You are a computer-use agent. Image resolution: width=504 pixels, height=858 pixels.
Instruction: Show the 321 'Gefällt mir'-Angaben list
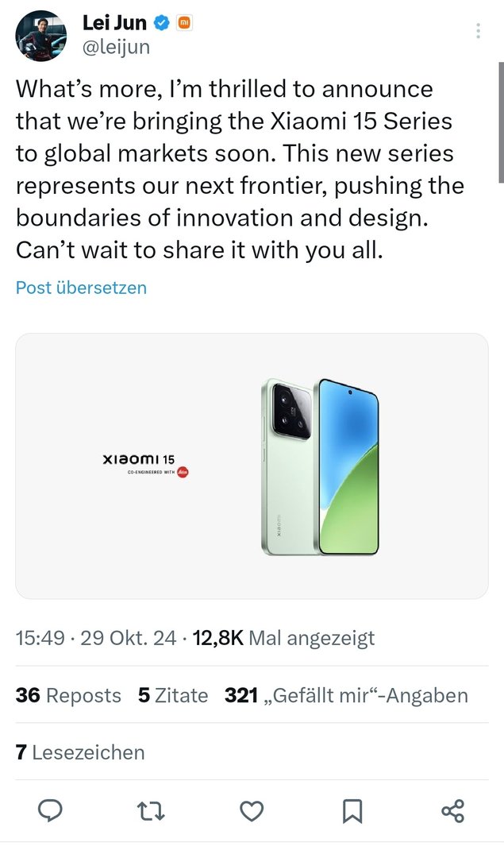[346, 695]
